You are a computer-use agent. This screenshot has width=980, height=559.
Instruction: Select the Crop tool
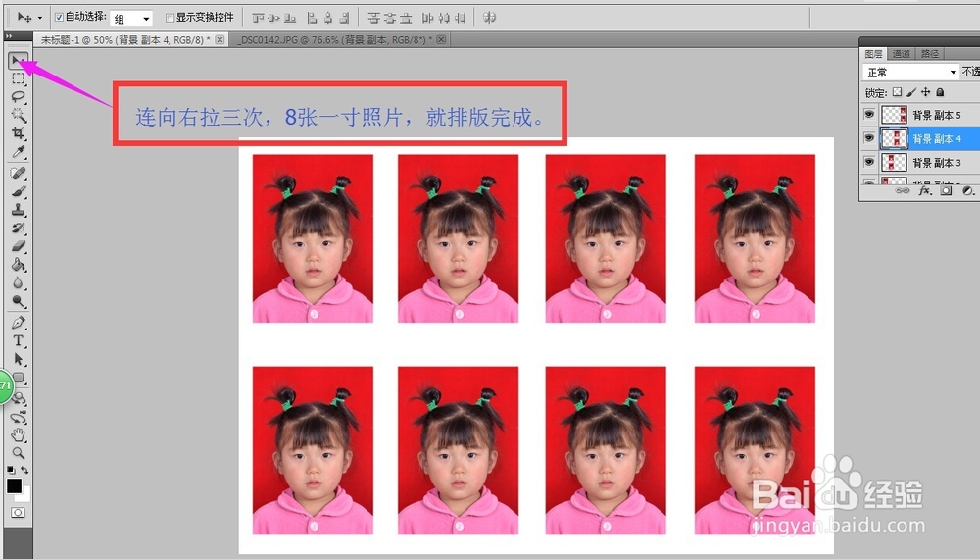18,133
